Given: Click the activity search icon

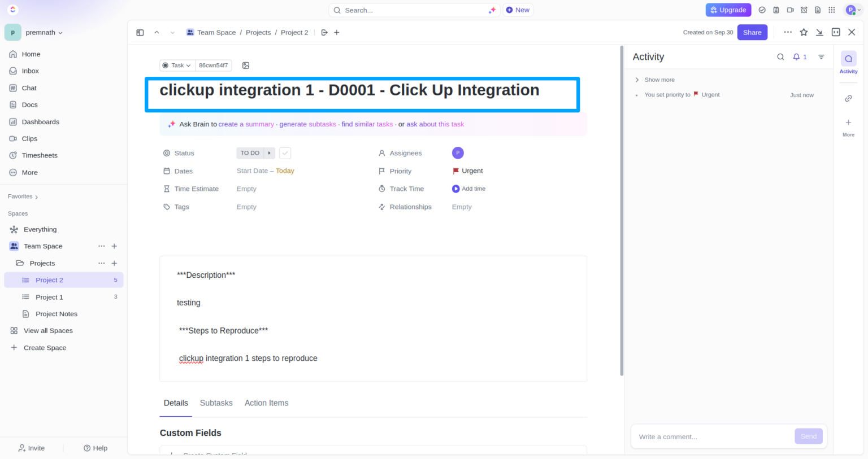Looking at the screenshot, I should tap(780, 57).
